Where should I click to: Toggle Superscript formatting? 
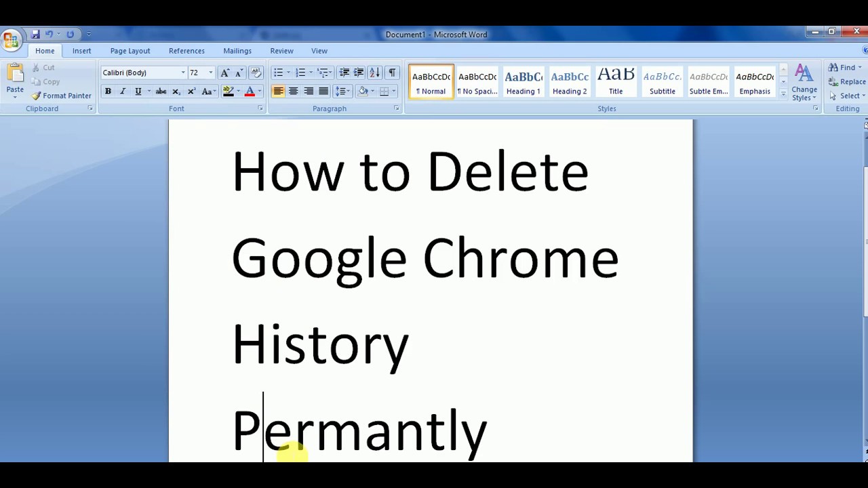point(191,91)
